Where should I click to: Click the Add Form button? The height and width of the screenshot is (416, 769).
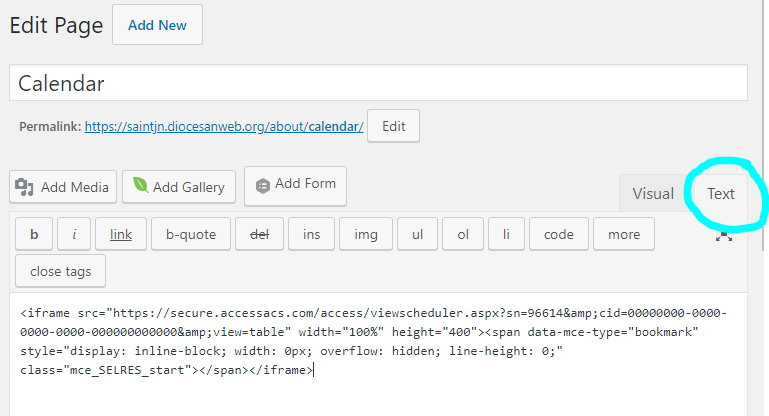(x=295, y=185)
